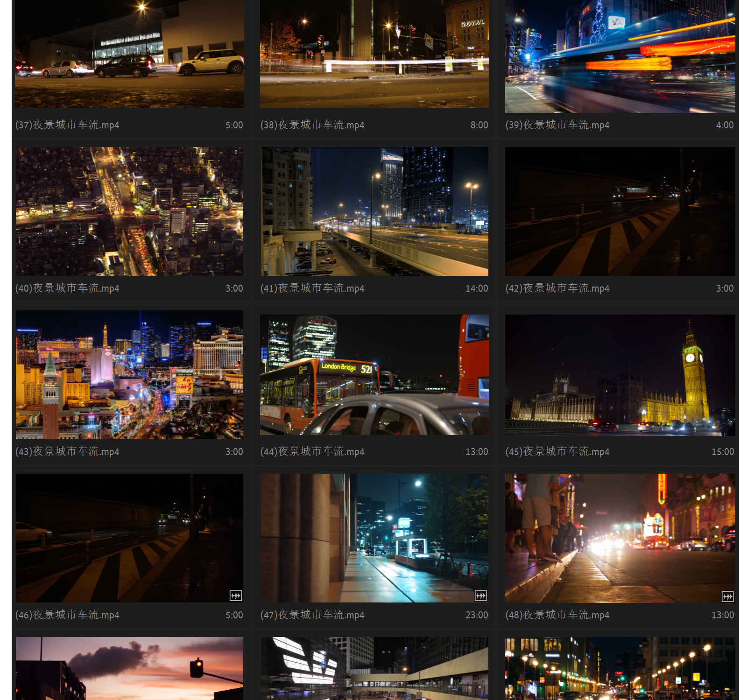Select the (47)夜景城市车流.mp4 wet sidewalk thumbnail
Image resolution: width=747 pixels, height=700 pixels.
[x=374, y=538]
